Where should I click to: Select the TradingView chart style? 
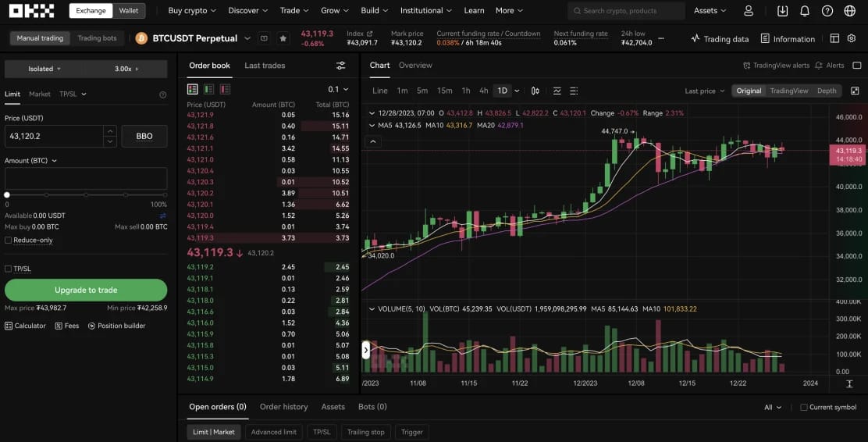pos(789,91)
